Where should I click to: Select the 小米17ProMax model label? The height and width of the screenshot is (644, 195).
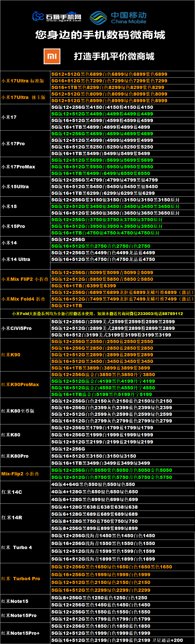coord(18,167)
